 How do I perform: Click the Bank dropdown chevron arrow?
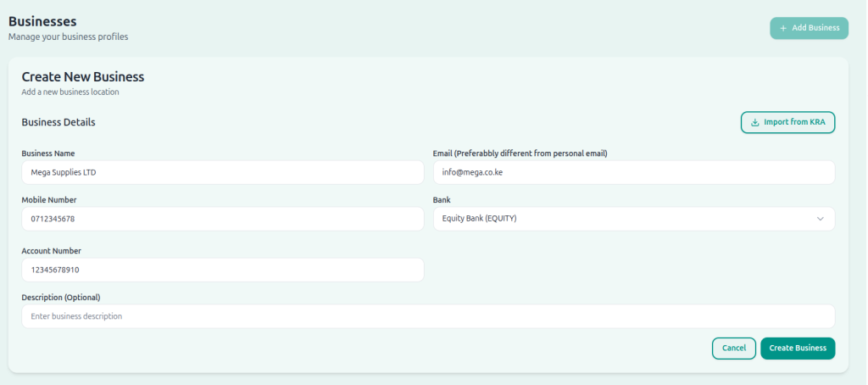(820, 219)
